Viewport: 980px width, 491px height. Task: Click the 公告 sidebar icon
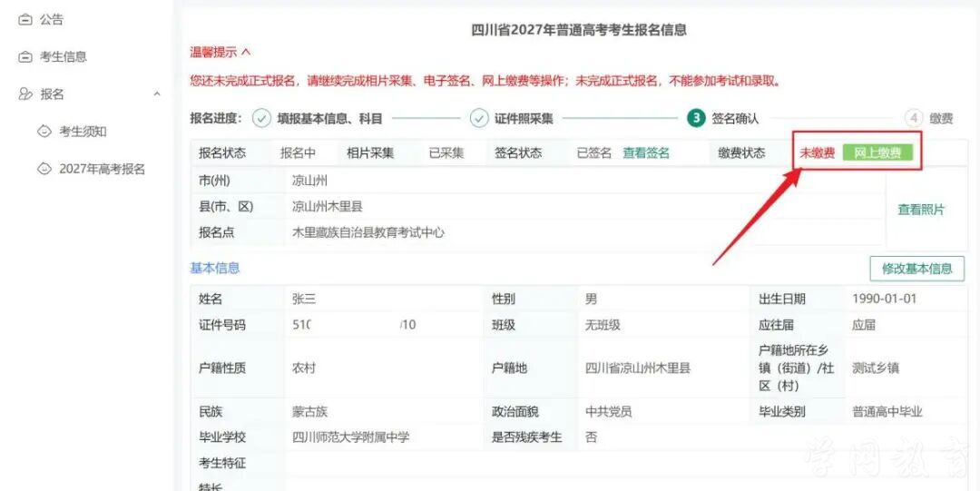click(x=25, y=20)
